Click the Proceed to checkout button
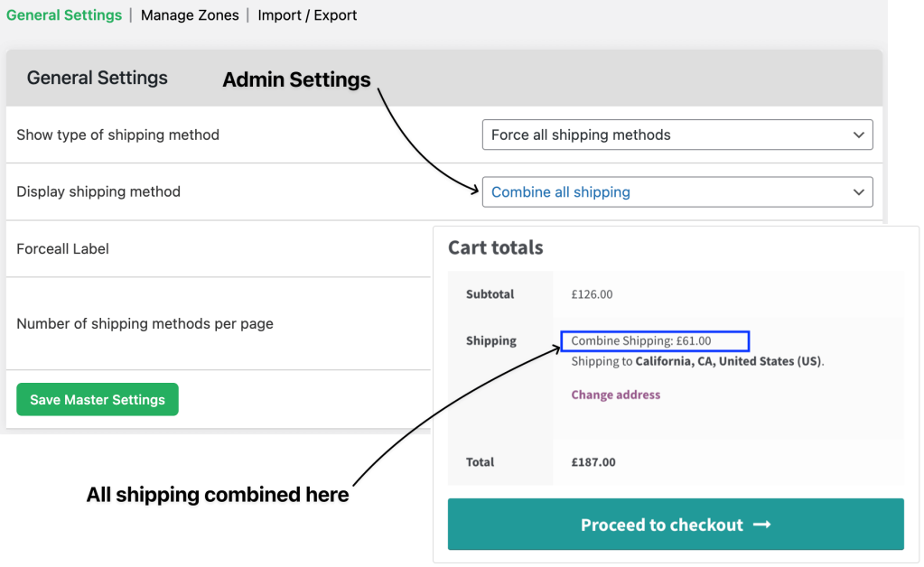 pos(676,524)
